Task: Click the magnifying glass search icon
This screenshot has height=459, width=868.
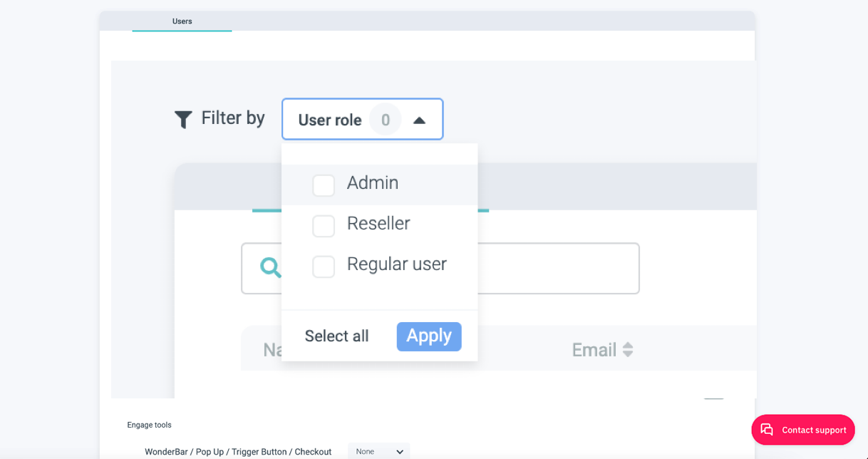Action: pos(270,268)
